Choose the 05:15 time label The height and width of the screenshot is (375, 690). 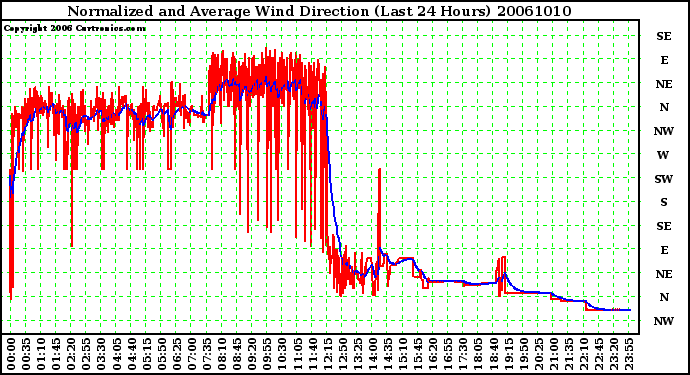click(x=147, y=354)
